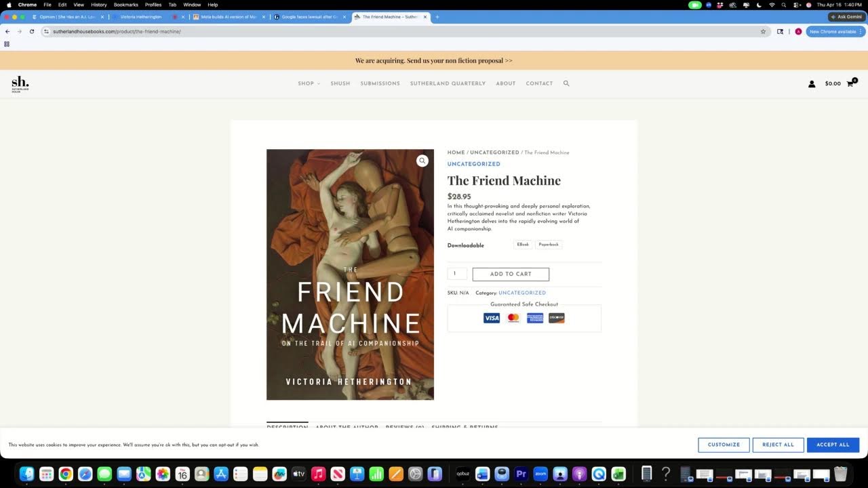Open the History menu in menu bar
This screenshot has width=868, height=488.
[x=99, y=5]
